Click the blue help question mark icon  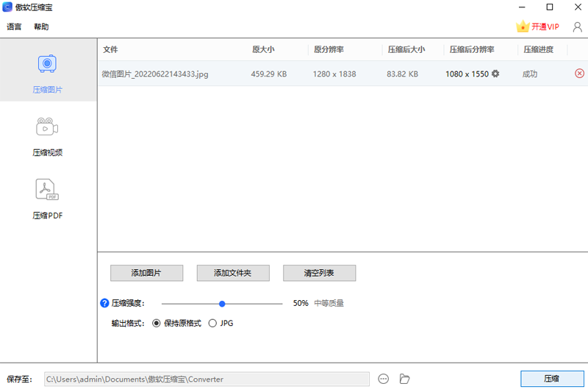(104, 303)
